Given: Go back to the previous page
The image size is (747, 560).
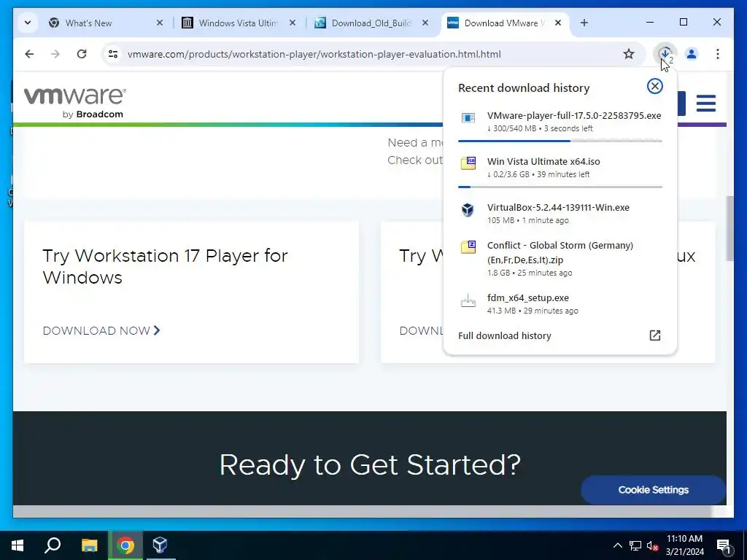Looking at the screenshot, I should pyautogui.click(x=29, y=54).
